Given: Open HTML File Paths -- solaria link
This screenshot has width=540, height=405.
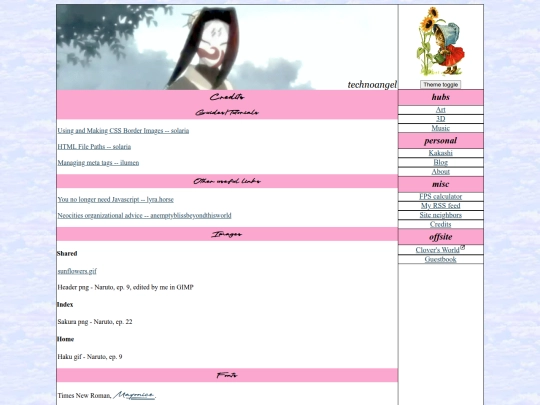Looking at the screenshot, I should pyautogui.click(x=94, y=147).
